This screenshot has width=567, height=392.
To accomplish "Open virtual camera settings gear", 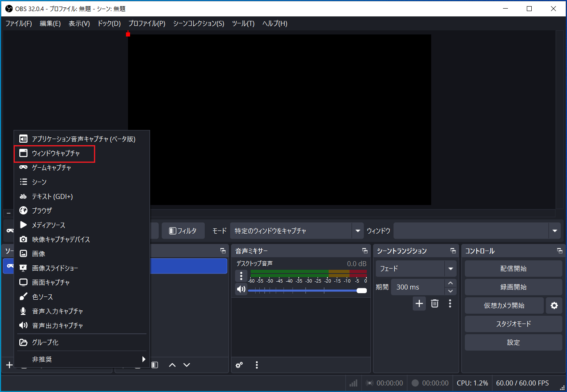I will point(554,305).
